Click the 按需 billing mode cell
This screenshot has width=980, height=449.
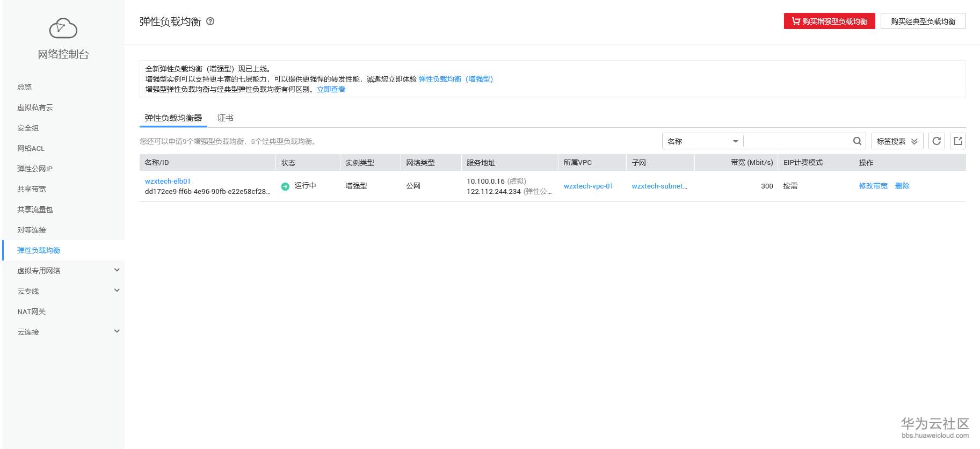[x=790, y=186]
